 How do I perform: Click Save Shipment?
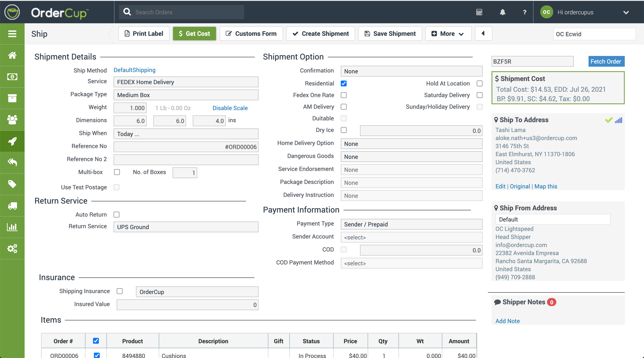click(390, 34)
